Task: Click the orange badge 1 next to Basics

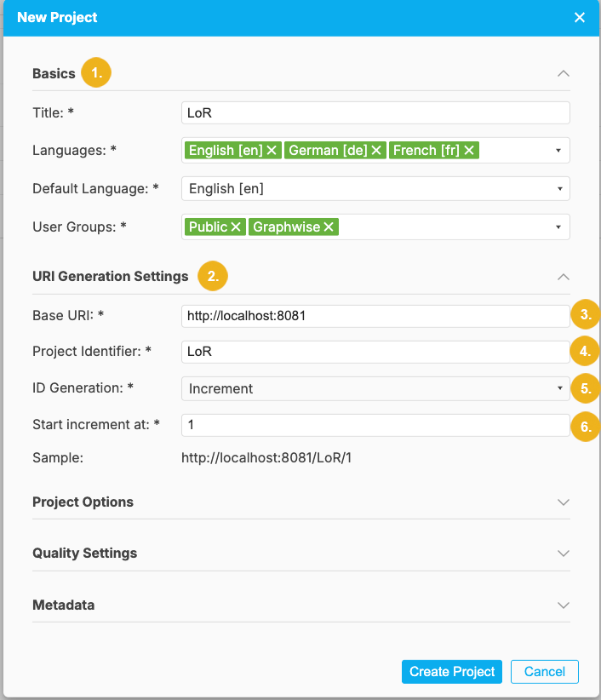Action: [95, 72]
